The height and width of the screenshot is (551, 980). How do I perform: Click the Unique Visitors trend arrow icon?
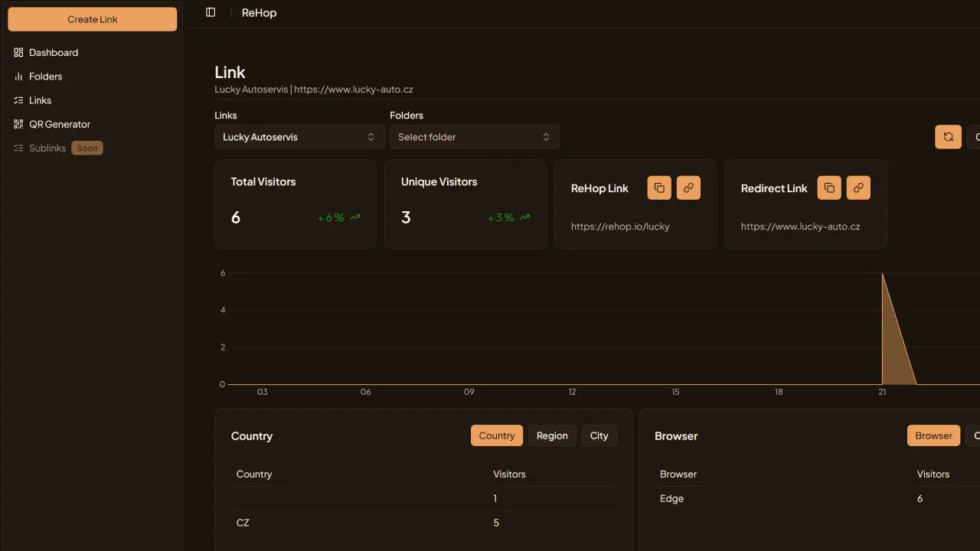click(524, 217)
